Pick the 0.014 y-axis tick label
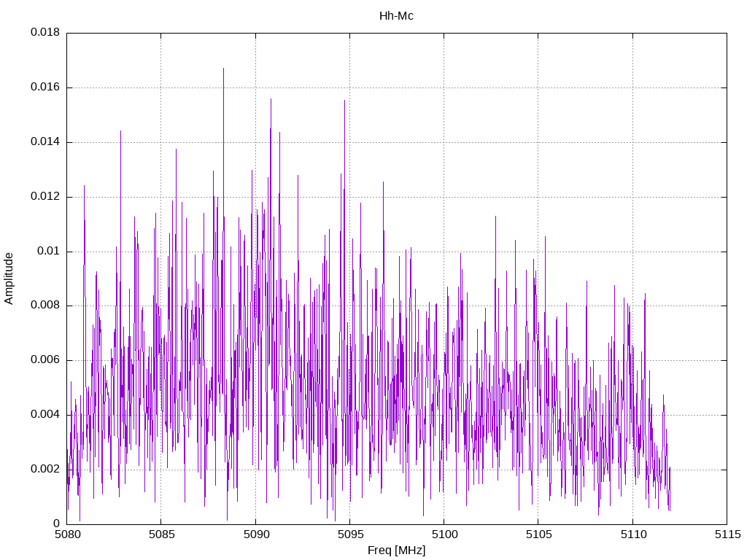Viewport: 747px width, 560px height. pos(44,142)
